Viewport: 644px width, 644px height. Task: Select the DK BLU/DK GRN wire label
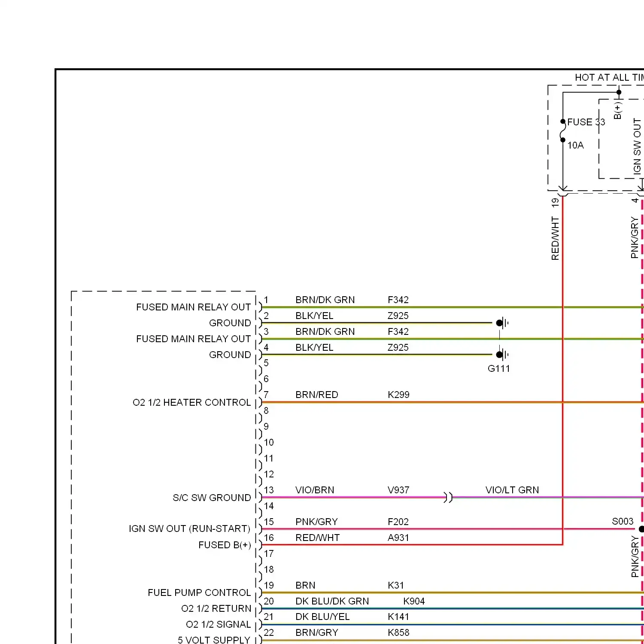coord(332,601)
